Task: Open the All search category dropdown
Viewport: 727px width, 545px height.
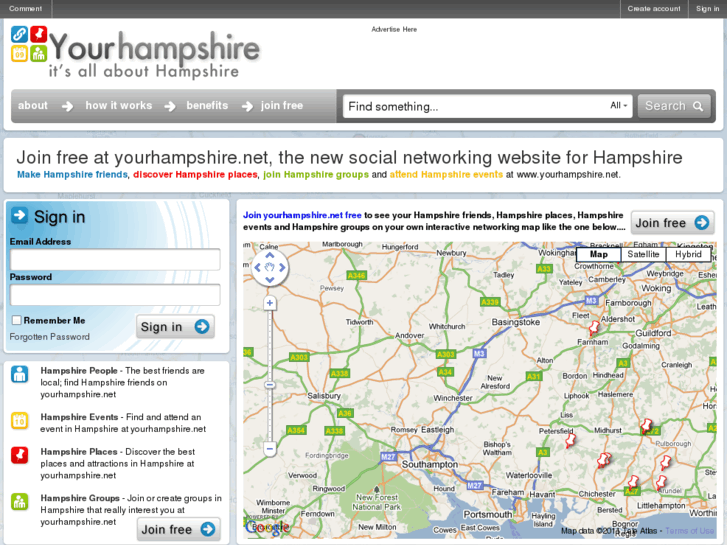Action: (619, 106)
